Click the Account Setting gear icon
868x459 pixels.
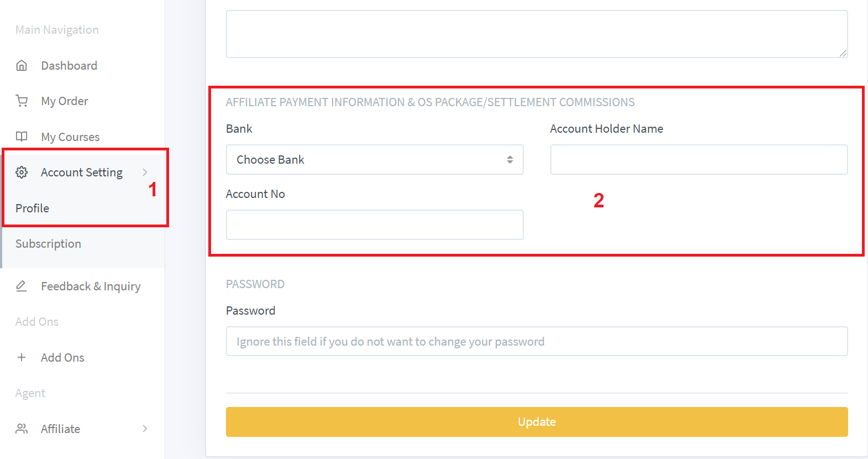[x=22, y=173]
